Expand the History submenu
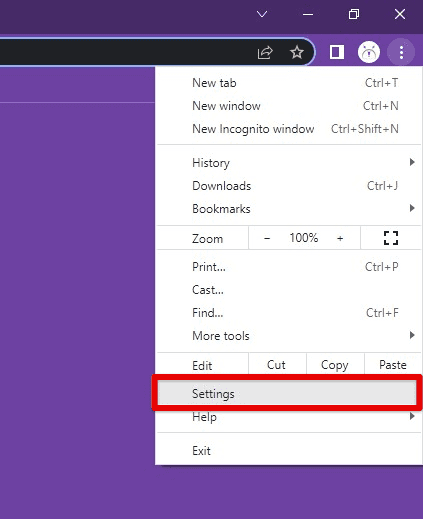This screenshot has height=519, width=423. (289, 163)
